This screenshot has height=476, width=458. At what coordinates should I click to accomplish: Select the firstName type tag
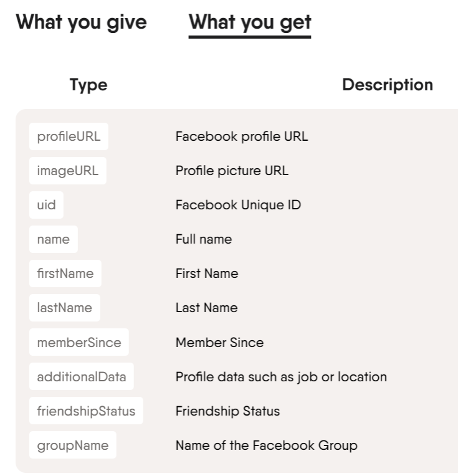click(65, 274)
